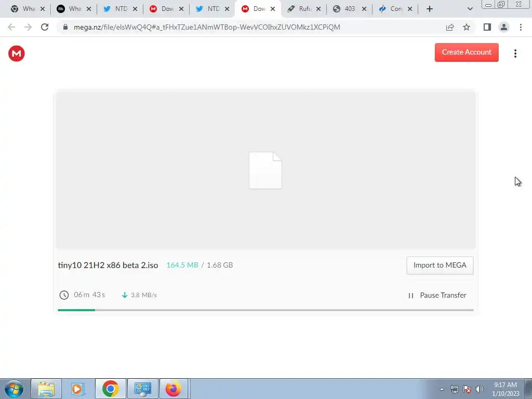This screenshot has width=532, height=399.
Task: Click the 1.68 GB total size text
Action: 220,265
